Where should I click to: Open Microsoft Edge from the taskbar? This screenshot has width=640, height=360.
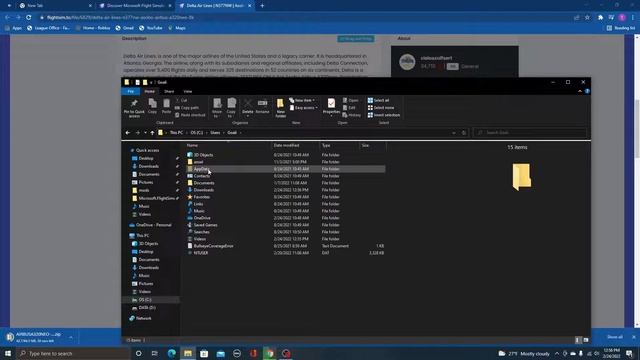tap(171, 353)
